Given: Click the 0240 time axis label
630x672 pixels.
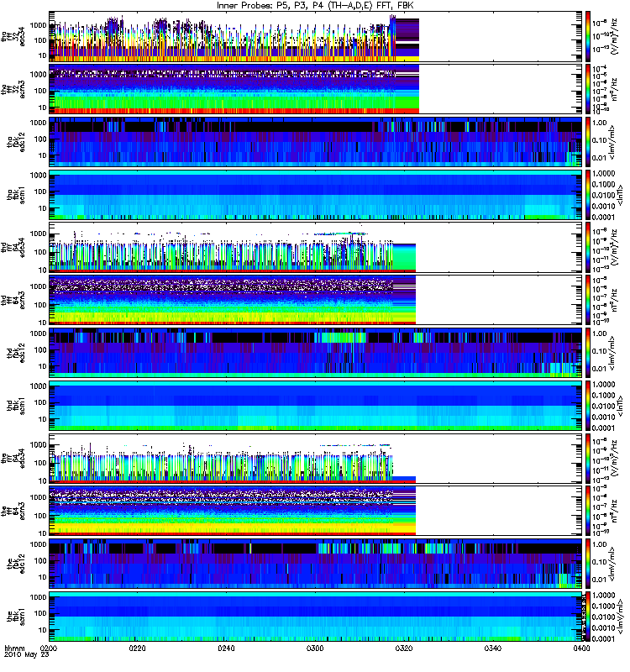Looking at the screenshot, I should click(x=226, y=648).
